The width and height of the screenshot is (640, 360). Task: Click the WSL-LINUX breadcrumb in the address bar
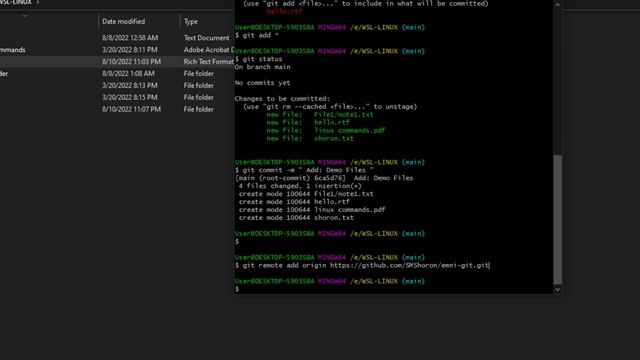(16, 2)
